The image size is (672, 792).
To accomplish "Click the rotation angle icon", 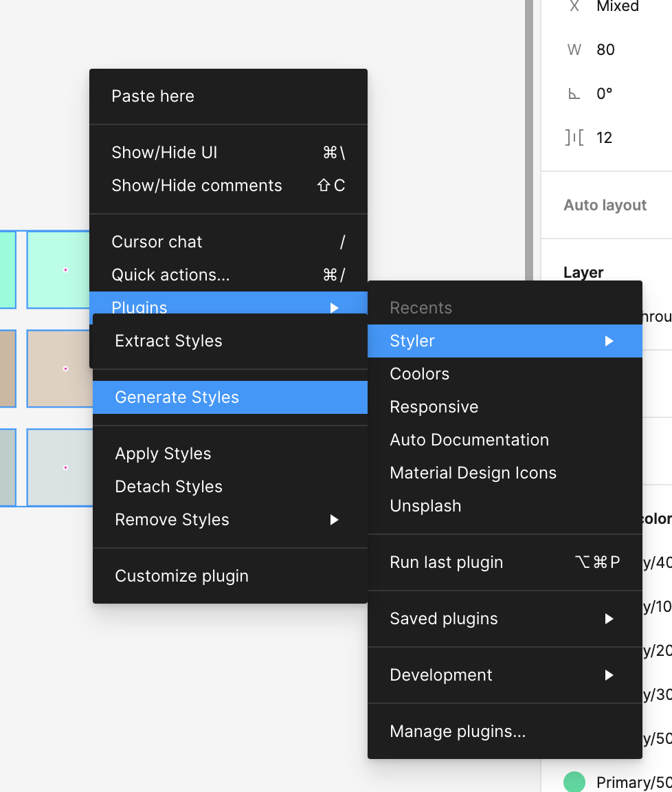I will 574,94.
